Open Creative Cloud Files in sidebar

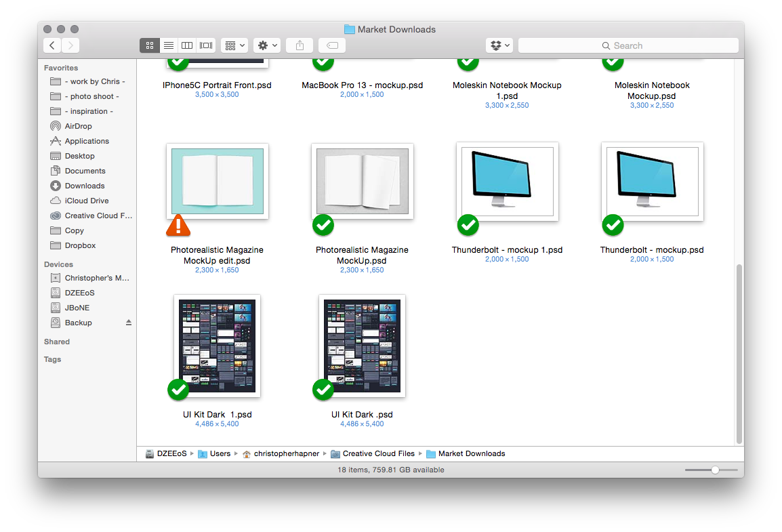[87, 216]
